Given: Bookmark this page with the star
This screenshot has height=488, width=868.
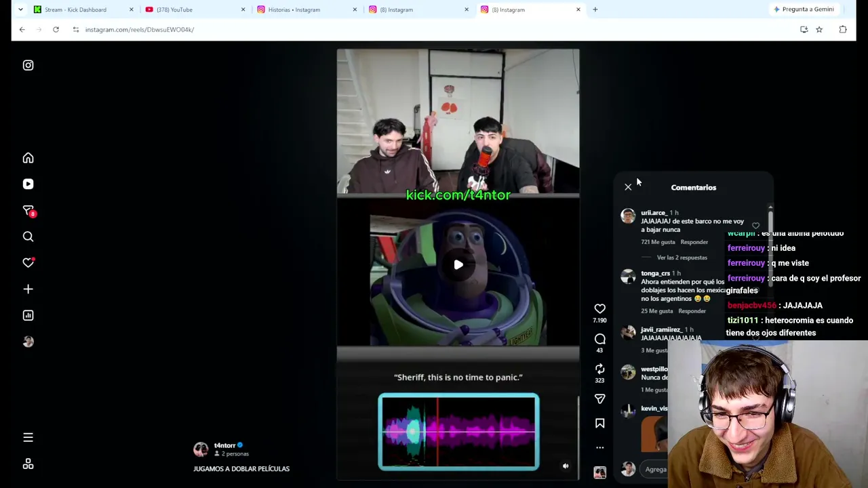Looking at the screenshot, I should [819, 30].
